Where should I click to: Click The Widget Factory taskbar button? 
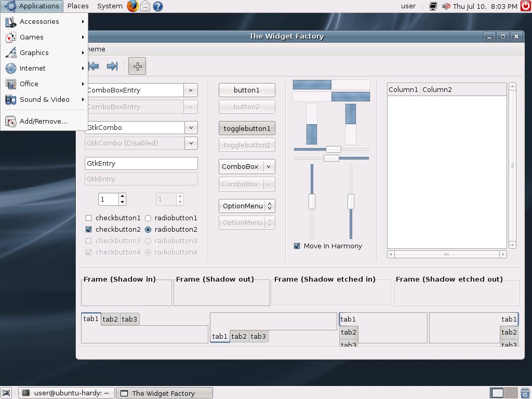tap(165, 393)
